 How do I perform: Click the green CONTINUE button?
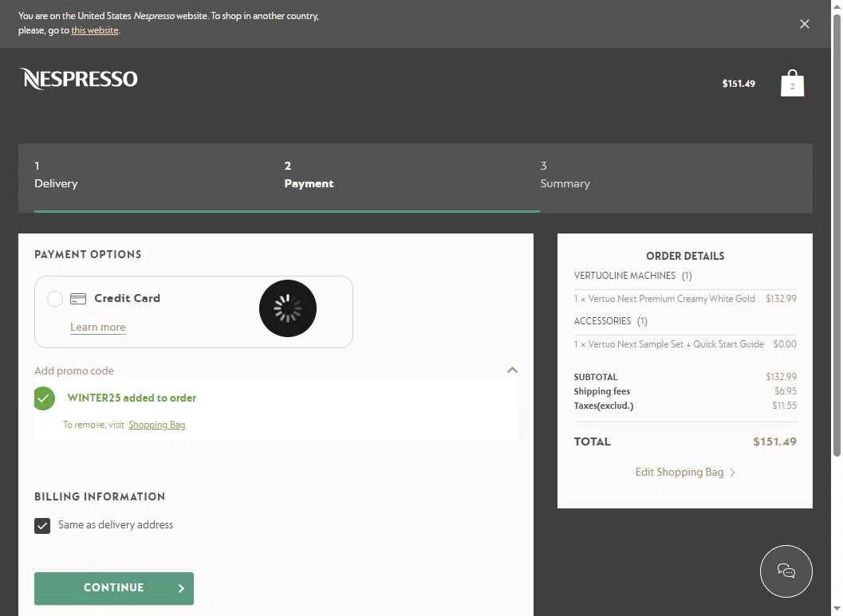114,588
